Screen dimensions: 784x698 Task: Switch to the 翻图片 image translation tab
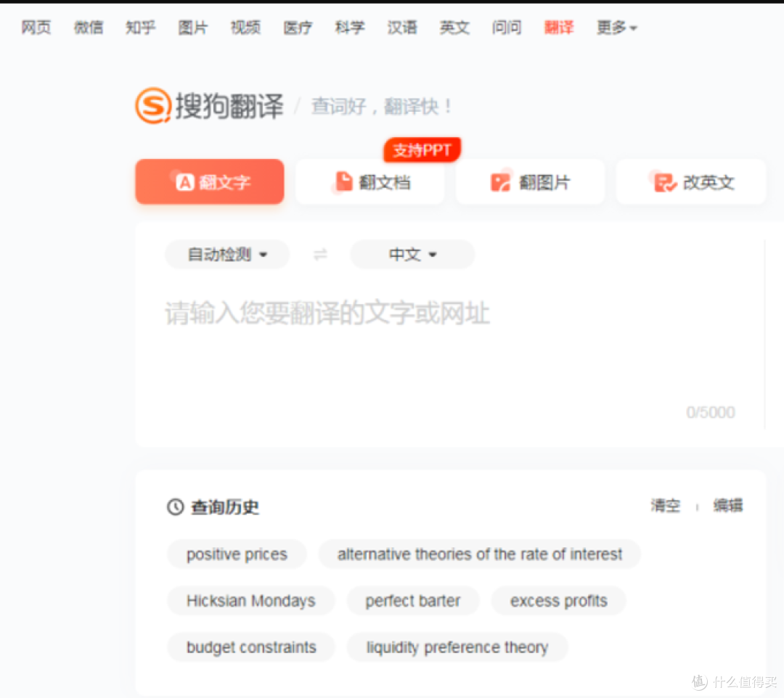(530, 182)
